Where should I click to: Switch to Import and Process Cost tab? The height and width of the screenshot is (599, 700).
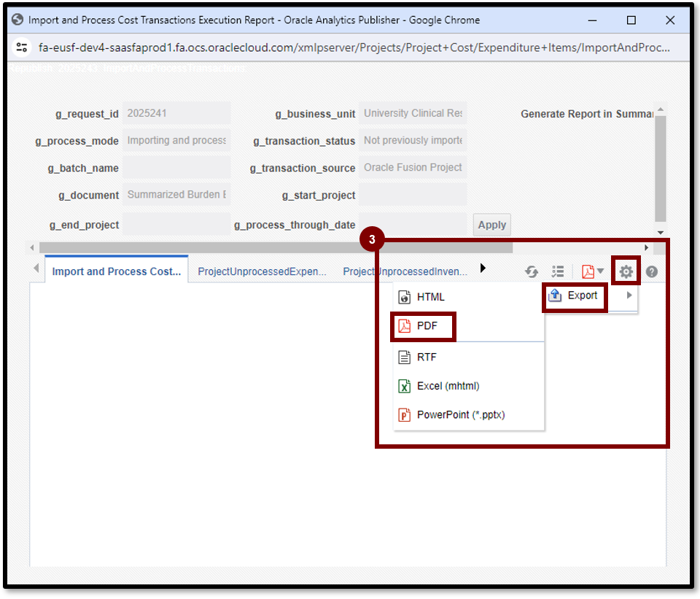pyautogui.click(x=117, y=271)
